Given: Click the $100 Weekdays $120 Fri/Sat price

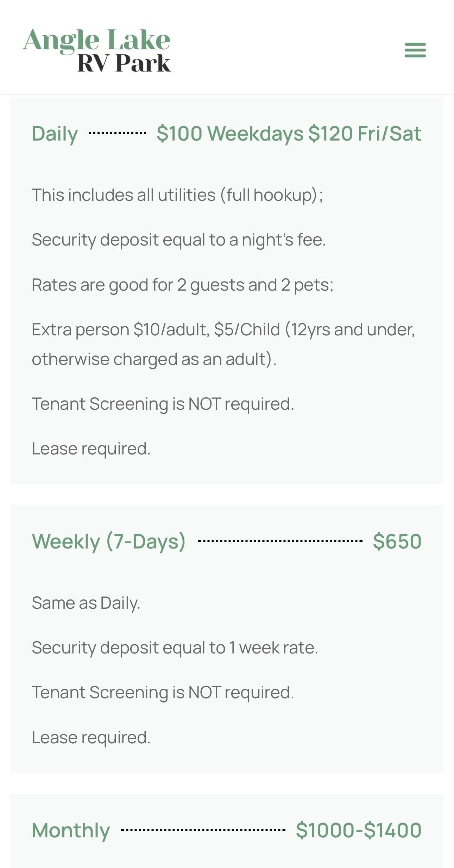Looking at the screenshot, I should click(x=289, y=134).
